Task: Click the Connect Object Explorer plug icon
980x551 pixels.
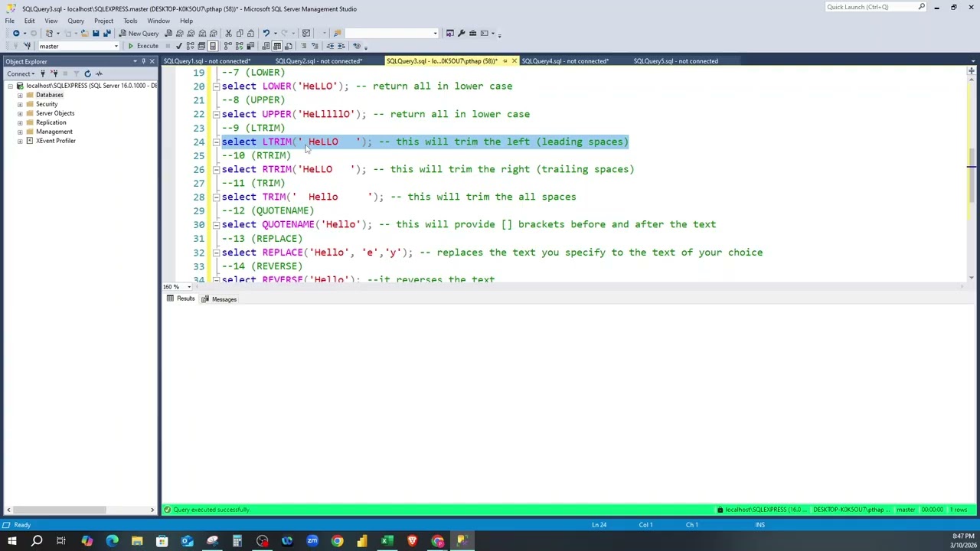Action: point(41,73)
